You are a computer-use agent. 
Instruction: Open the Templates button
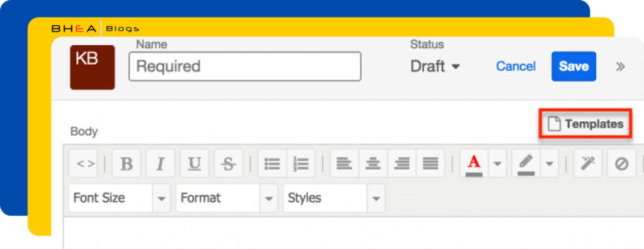586,124
